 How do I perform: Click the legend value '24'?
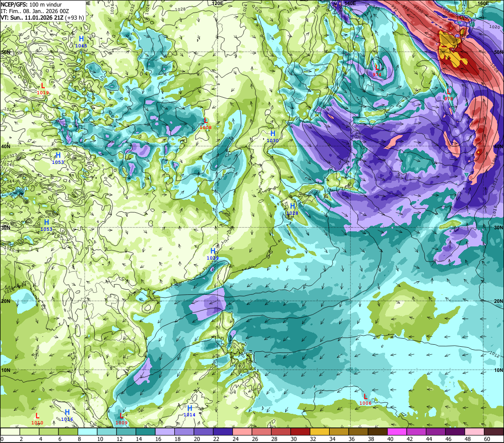click(235, 439)
